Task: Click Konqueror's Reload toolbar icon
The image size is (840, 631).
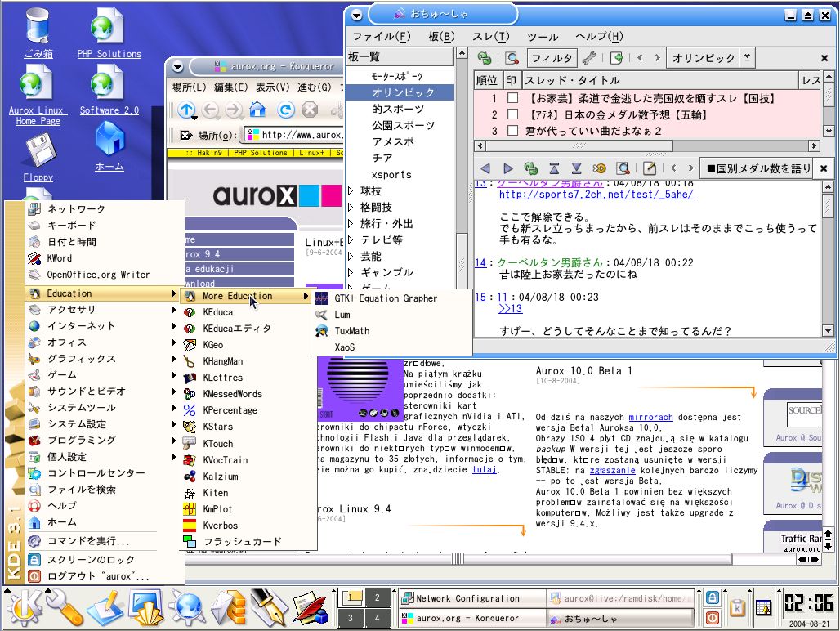Action: pyautogui.click(x=286, y=110)
